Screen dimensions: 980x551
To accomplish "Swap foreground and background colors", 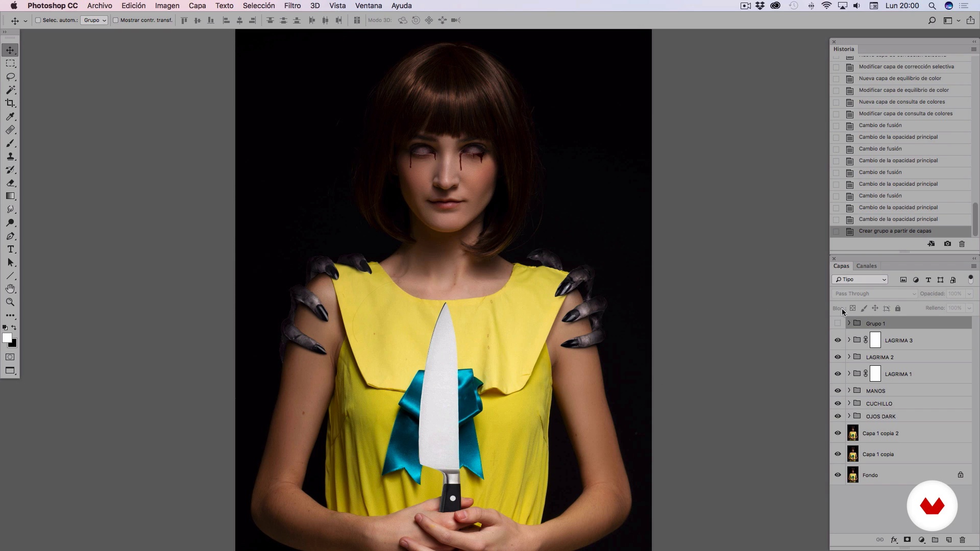I will (14, 328).
